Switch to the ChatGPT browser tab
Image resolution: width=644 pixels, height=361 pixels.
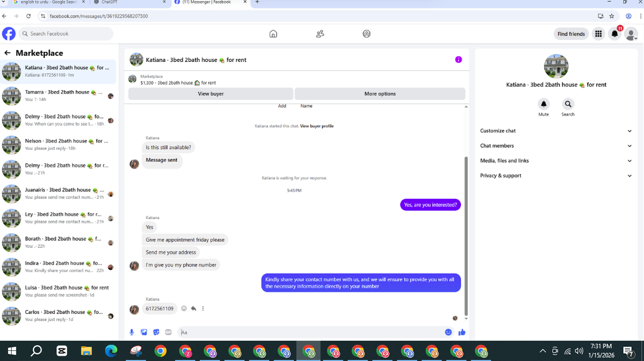(x=129, y=2)
